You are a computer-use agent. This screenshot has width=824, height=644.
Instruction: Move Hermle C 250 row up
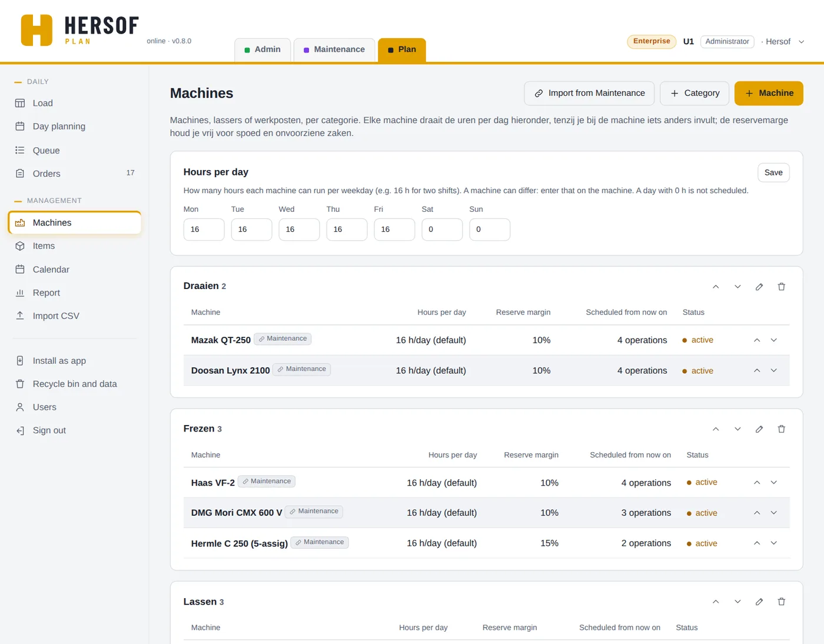click(x=757, y=543)
